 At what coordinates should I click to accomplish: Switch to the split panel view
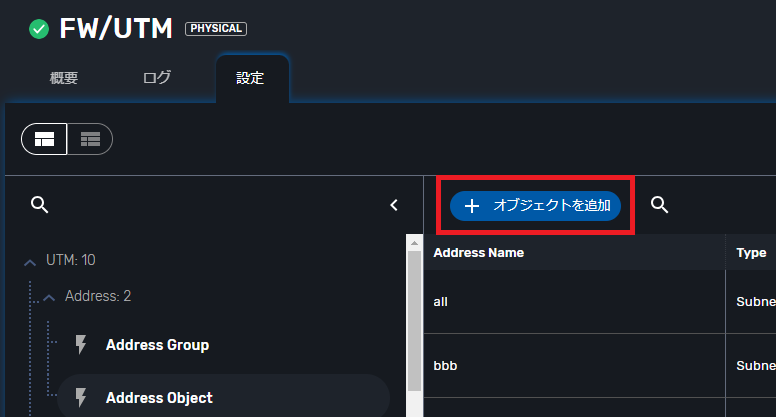pyautogui.click(x=45, y=139)
